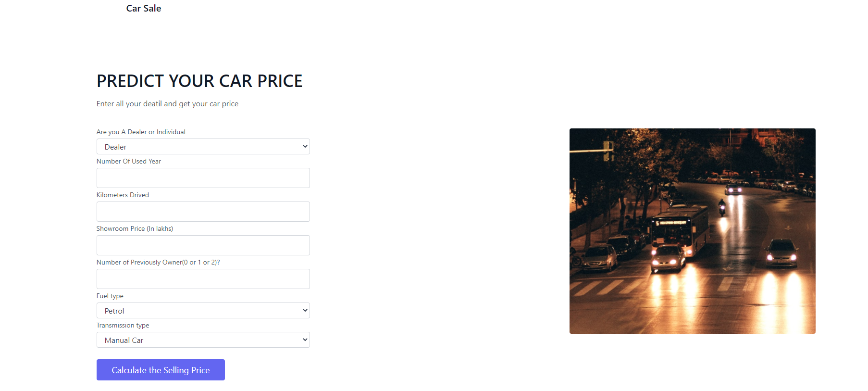Click the Car Sale header link
The image size is (868, 391).
143,8
